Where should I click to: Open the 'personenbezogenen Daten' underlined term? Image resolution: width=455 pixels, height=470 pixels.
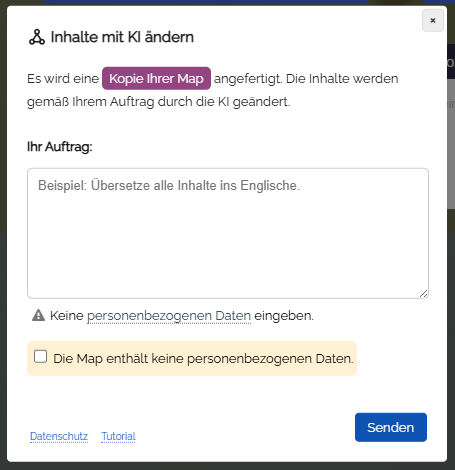click(x=169, y=316)
